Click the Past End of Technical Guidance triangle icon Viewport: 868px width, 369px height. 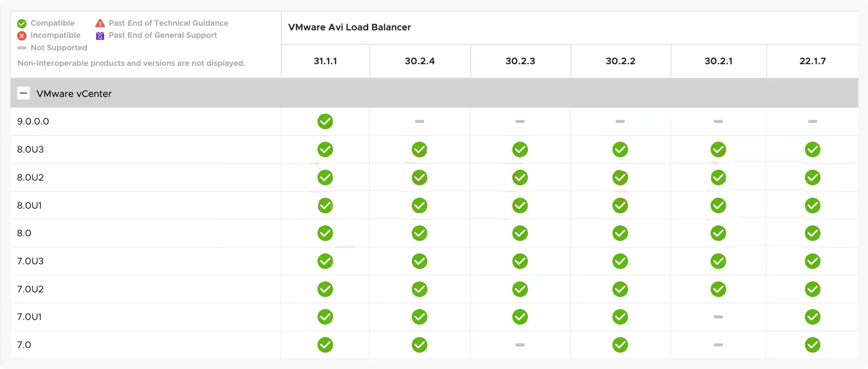click(100, 23)
